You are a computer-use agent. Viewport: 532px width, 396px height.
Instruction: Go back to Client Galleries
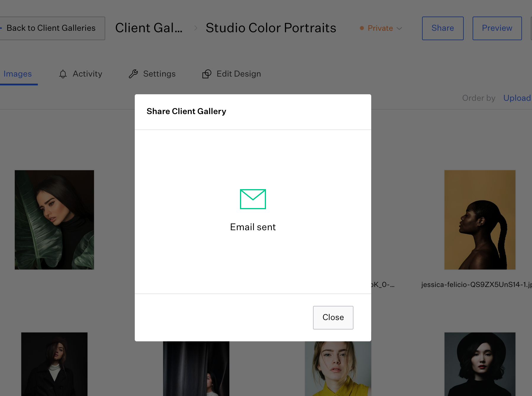pos(51,28)
